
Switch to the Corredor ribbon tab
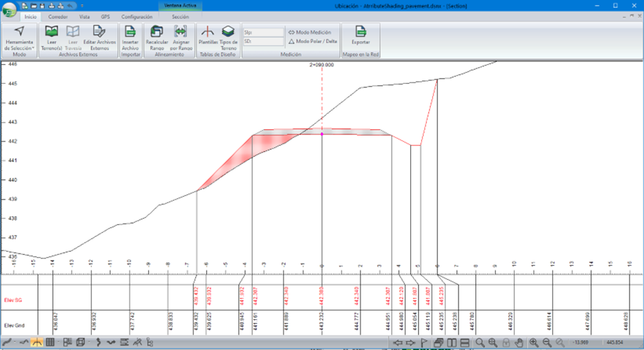coord(58,17)
